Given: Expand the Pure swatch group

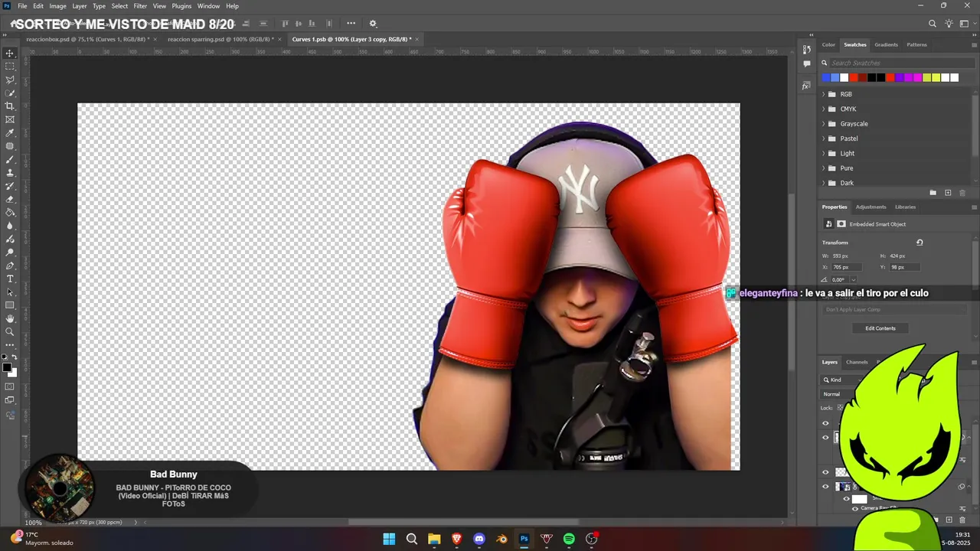Looking at the screenshot, I should [x=824, y=168].
